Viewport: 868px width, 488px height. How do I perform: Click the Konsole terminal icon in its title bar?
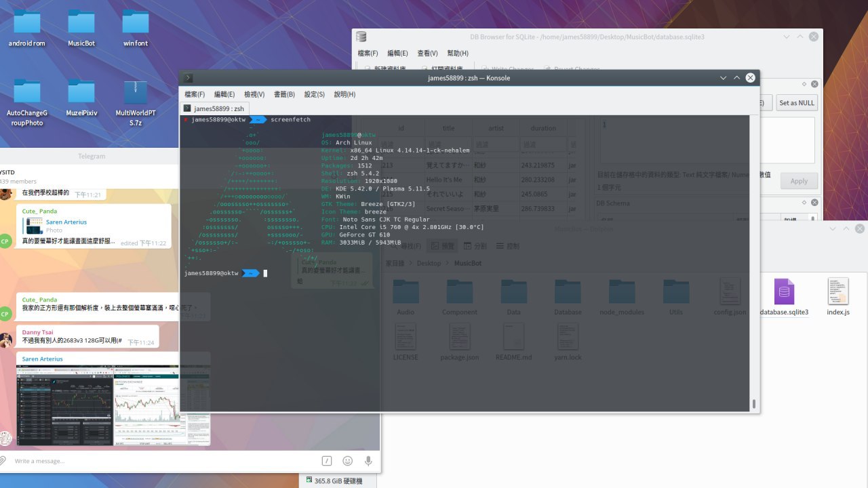pos(188,78)
